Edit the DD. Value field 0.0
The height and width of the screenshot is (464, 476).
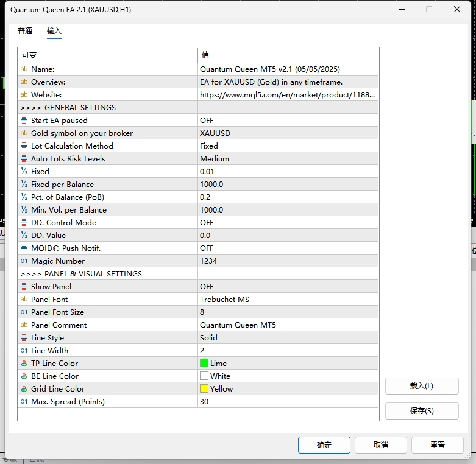point(288,235)
